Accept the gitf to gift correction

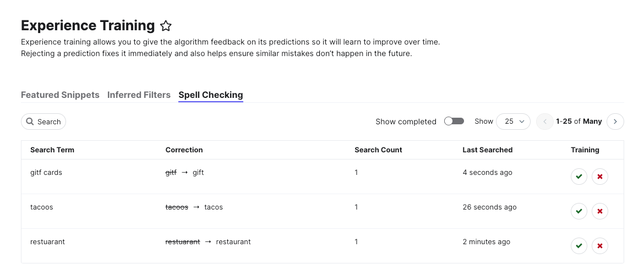(x=578, y=177)
